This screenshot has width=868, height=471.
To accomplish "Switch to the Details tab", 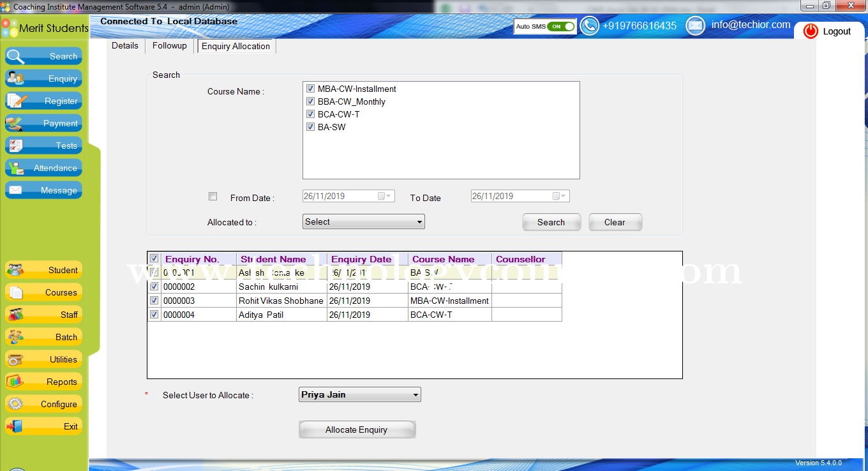I will click(125, 46).
